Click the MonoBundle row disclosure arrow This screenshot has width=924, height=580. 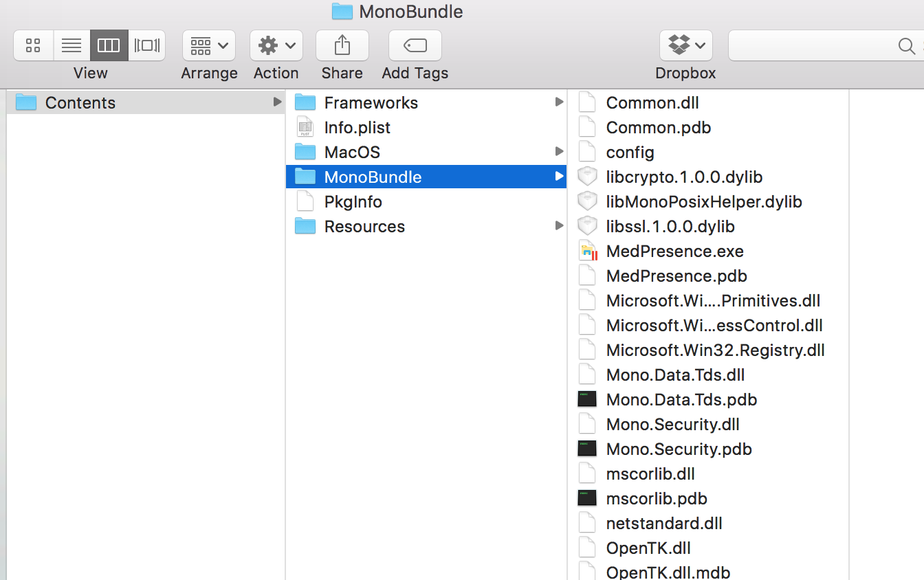559,176
